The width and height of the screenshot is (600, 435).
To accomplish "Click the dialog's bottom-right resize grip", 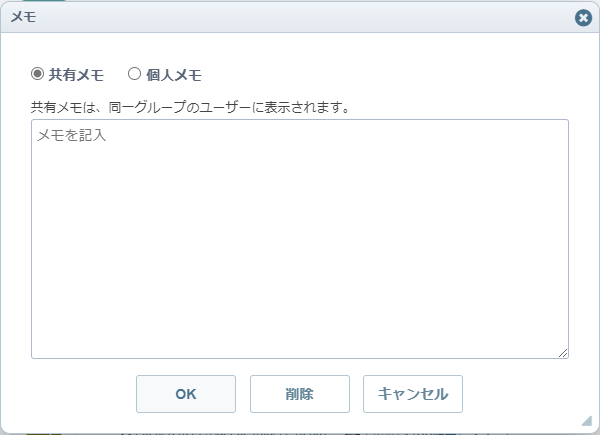I will tap(586, 421).
